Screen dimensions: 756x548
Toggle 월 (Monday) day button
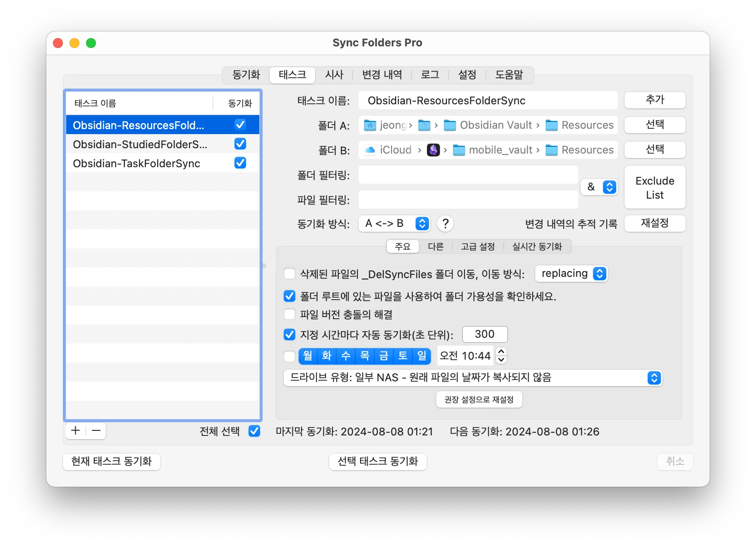(308, 356)
